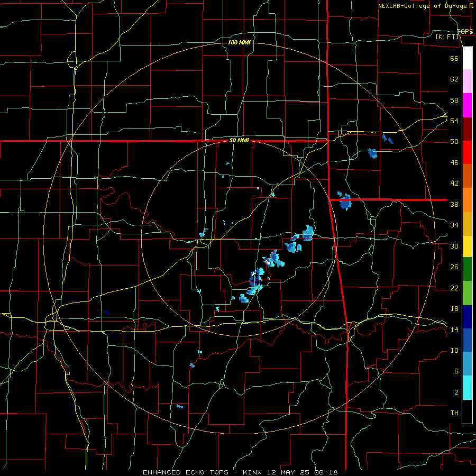Click the navy legend swatch by 18
Image resolution: width=476 pixels, height=476 pixels.
click(467, 317)
